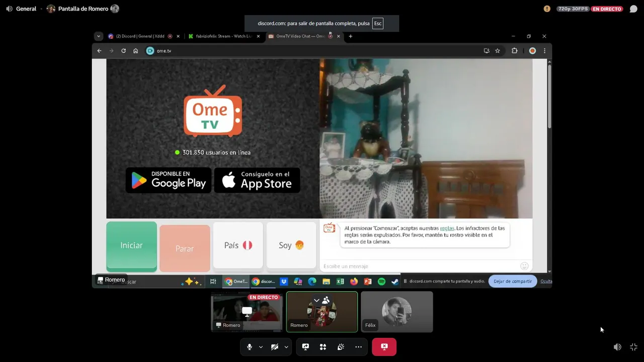644x362 pixels.
Task: Switch to the Discord General browser tab
Action: pyautogui.click(x=139, y=36)
